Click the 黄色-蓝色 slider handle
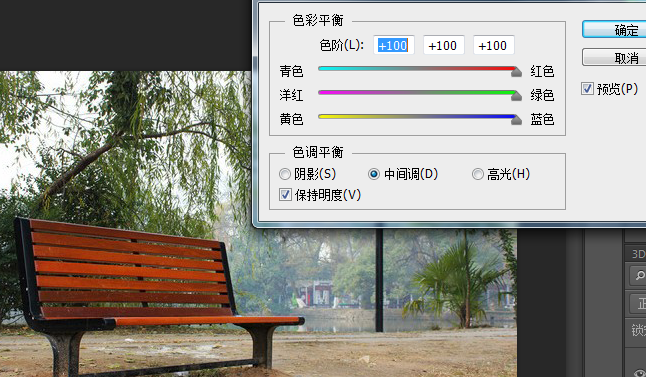The width and height of the screenshot is (646, 377). click(x=516, y=121)
